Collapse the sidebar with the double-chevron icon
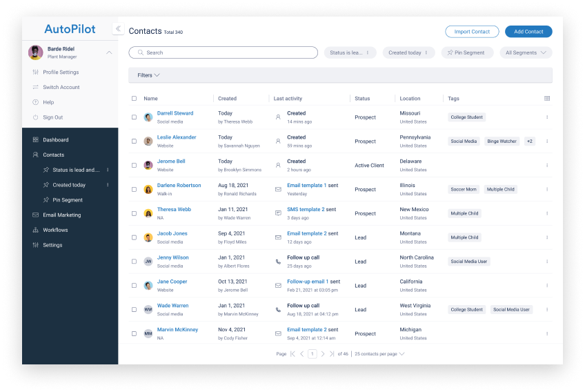Screen dimensions: 585x392 click(118, 29)
